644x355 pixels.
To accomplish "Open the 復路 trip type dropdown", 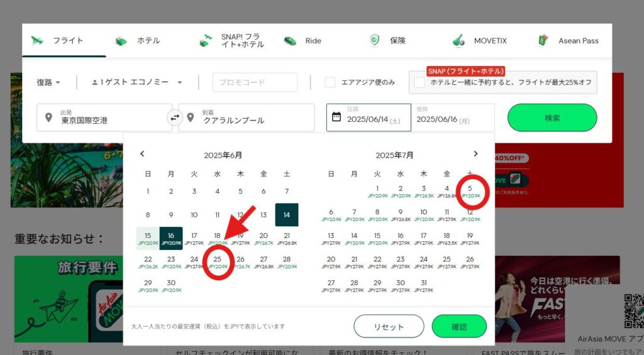I will [x=48, y=82].
